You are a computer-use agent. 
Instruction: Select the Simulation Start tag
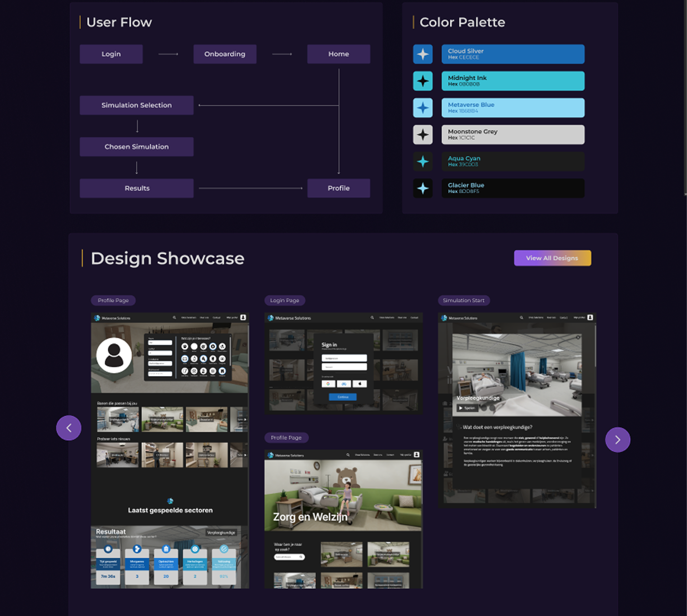pyautogui.click(x=464, y=301)
